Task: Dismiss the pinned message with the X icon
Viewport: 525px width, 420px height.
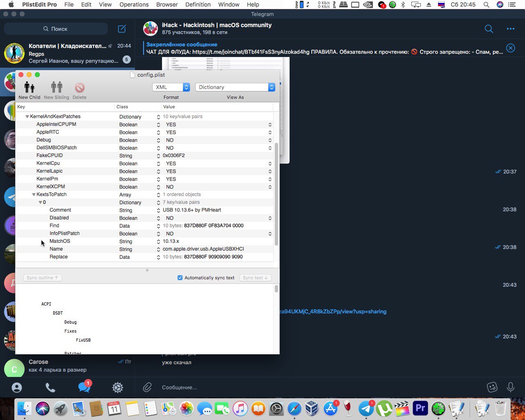Action: click(x=511, y=48)
